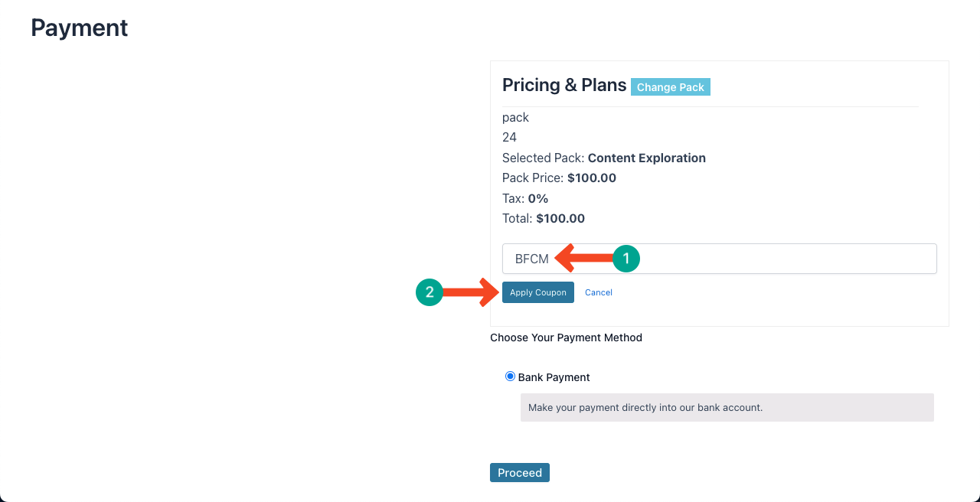The image size is (980, 502).
Task: Click the Total: $100.00 line
Action: pyautogui.click(x=544, y=218)
